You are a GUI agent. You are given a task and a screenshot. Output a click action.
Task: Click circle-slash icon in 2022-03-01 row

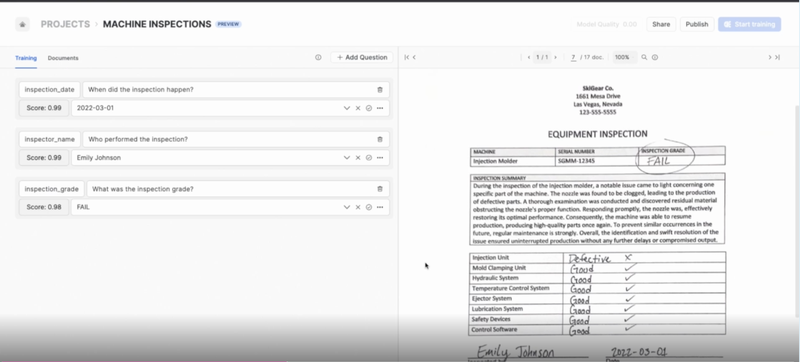tap(369, 108)
